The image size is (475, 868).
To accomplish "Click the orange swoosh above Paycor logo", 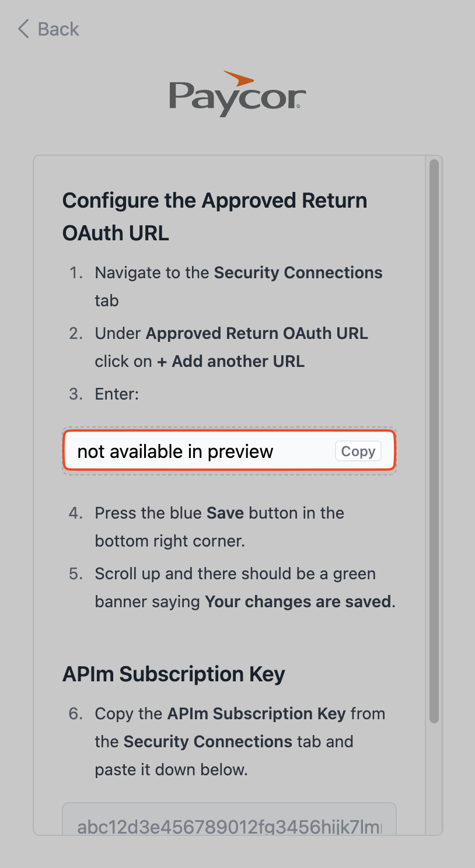I will (x=239, y=78).
